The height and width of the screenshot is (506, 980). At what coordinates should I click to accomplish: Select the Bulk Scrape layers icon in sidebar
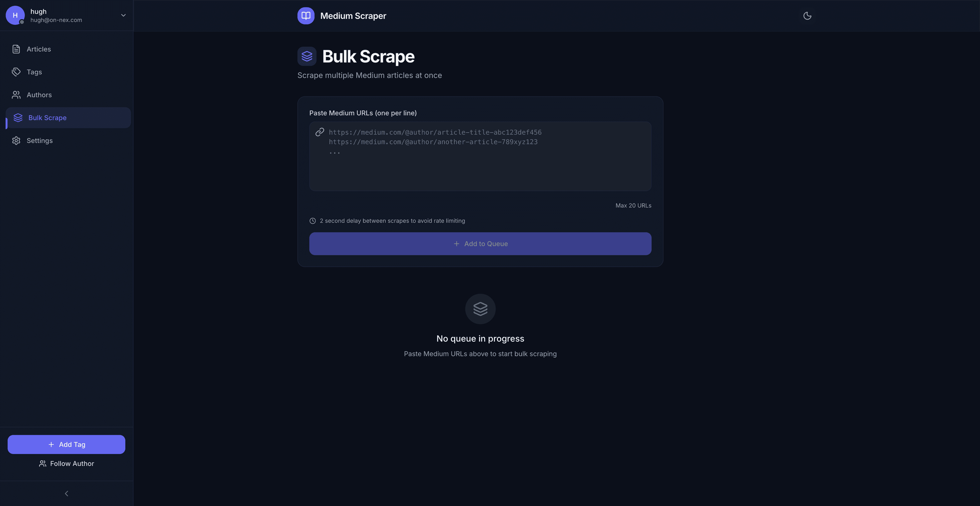tap(18, 118)
